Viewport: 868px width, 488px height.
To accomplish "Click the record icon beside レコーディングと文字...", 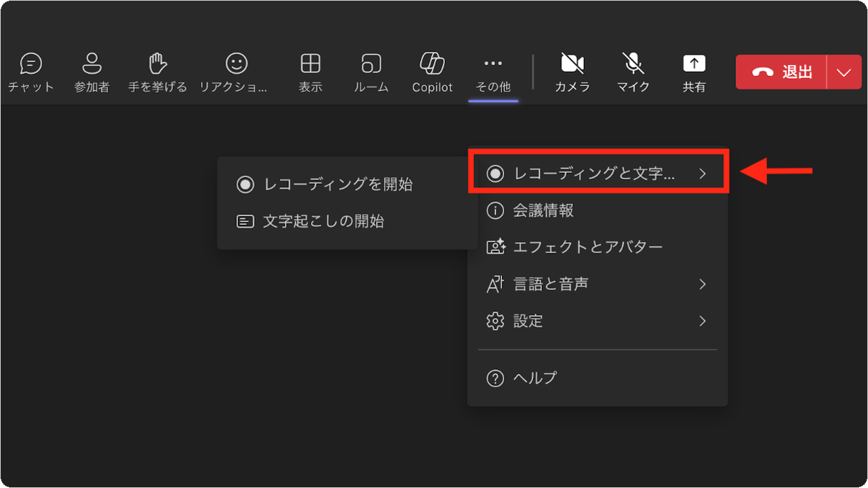I will coord(496,174).
